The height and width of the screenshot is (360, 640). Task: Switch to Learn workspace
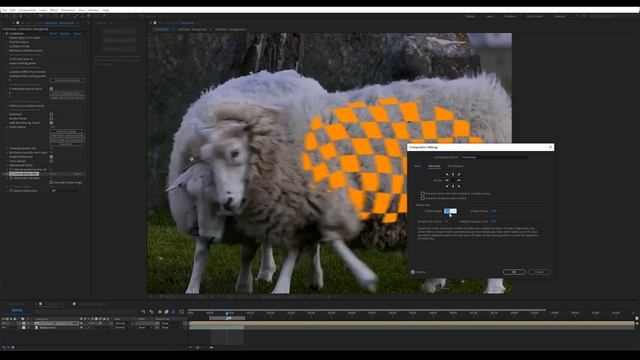click(490, 16)
